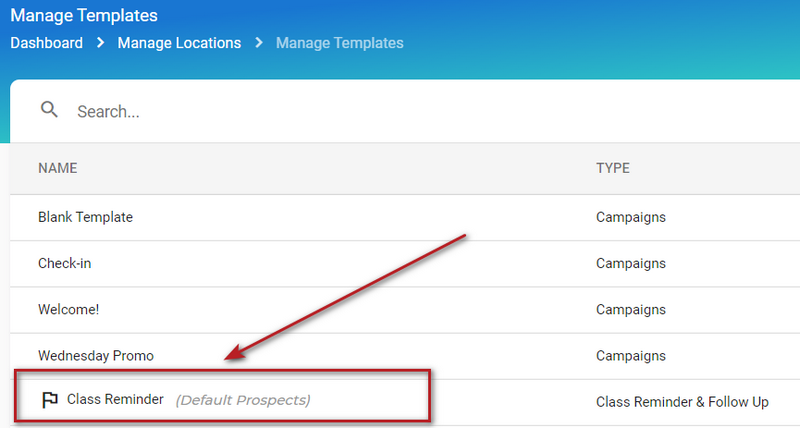The image size is (800, 428).
Task: Click Campaigns type in Blank Template row
Action: [631, 217]
